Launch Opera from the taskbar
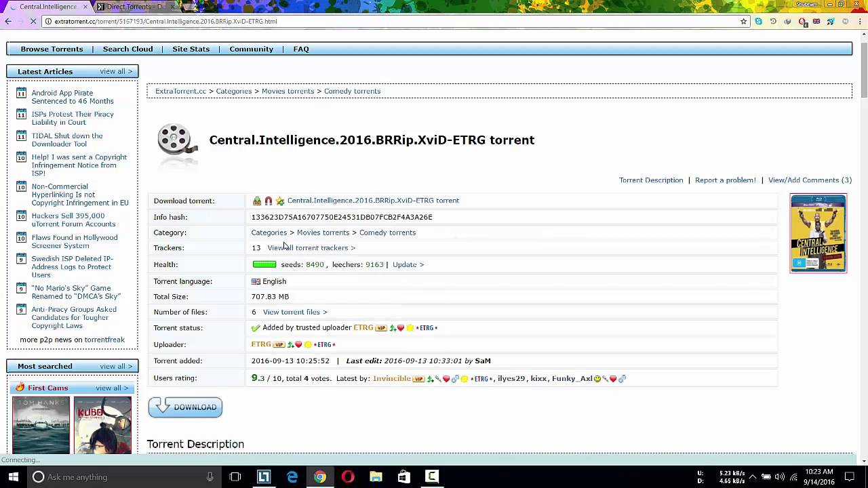This screenshot has height=488, width=868. click(x=348, y=476)
